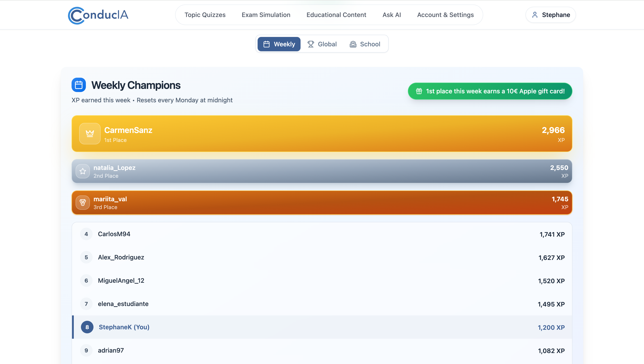Click the blue calendar icon beside Weekly Champions
Screen dimensions: 644x364
coord(79,85)
